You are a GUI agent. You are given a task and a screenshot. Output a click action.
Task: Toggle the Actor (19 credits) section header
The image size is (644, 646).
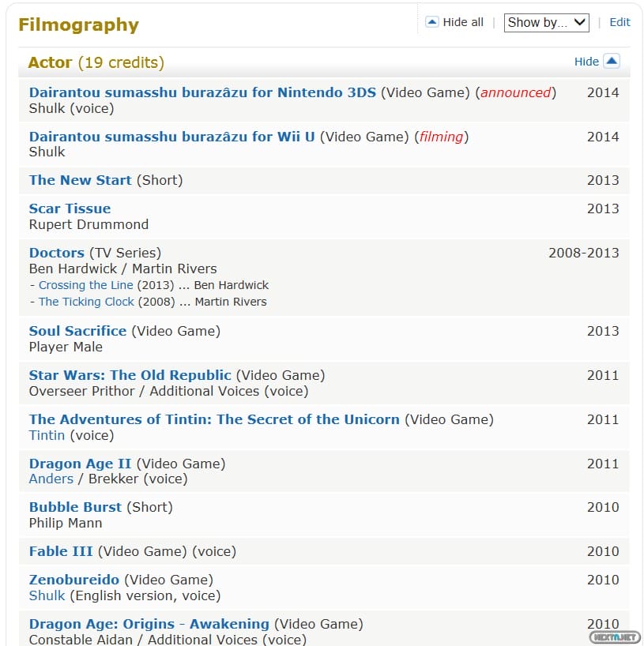(96, 62)
